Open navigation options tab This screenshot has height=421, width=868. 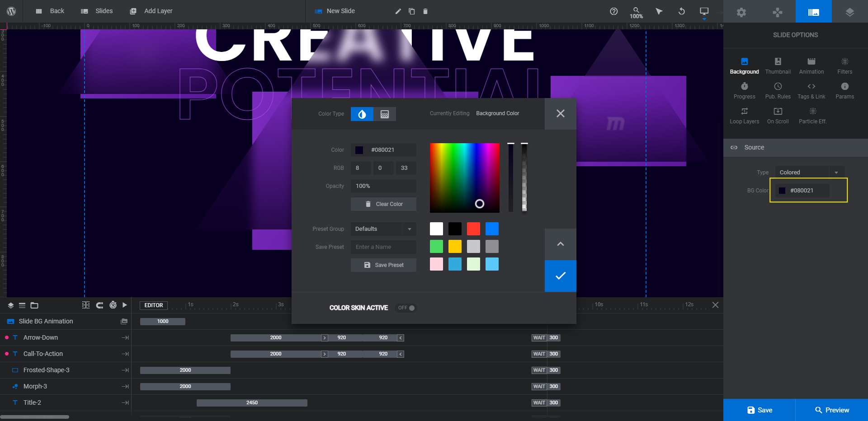778,12
